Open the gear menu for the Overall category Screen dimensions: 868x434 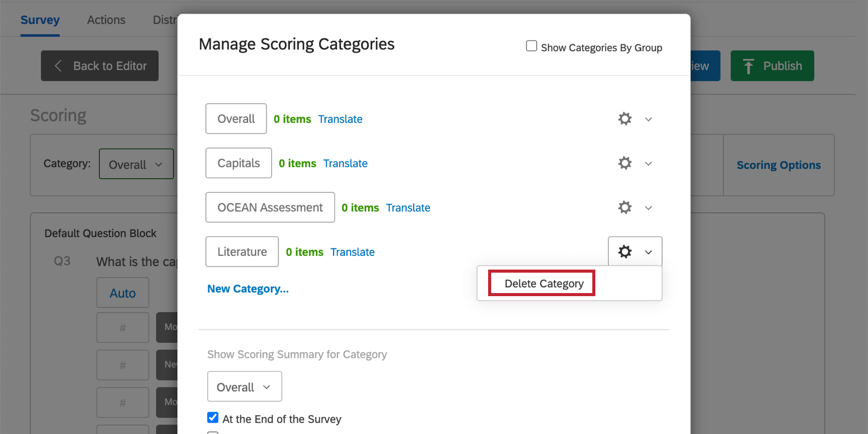(624, 118)
